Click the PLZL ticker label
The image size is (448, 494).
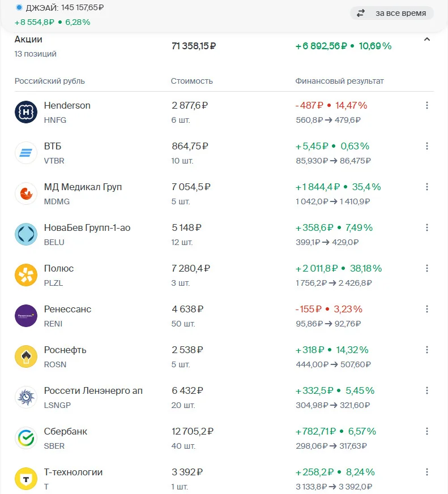coord(54,283)
